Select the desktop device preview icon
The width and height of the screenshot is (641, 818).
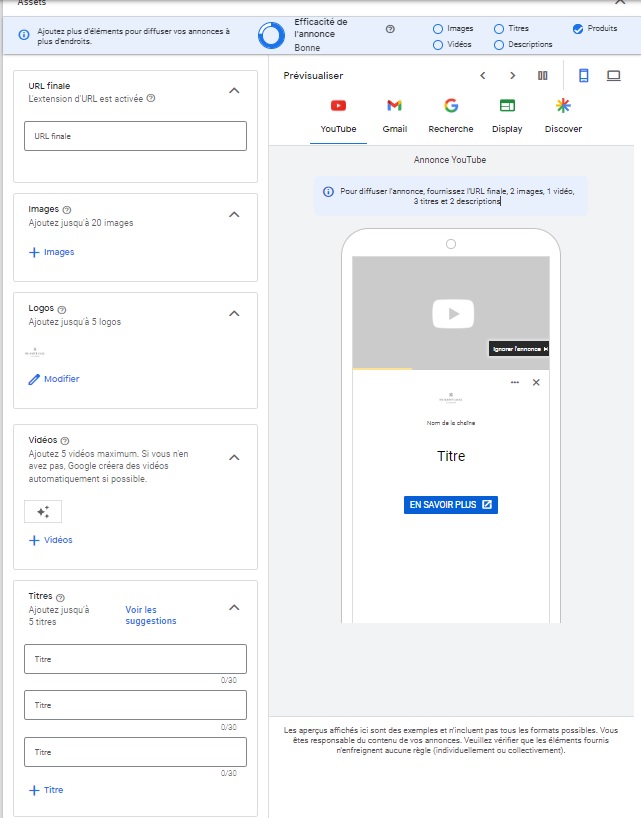coord(613,76)
